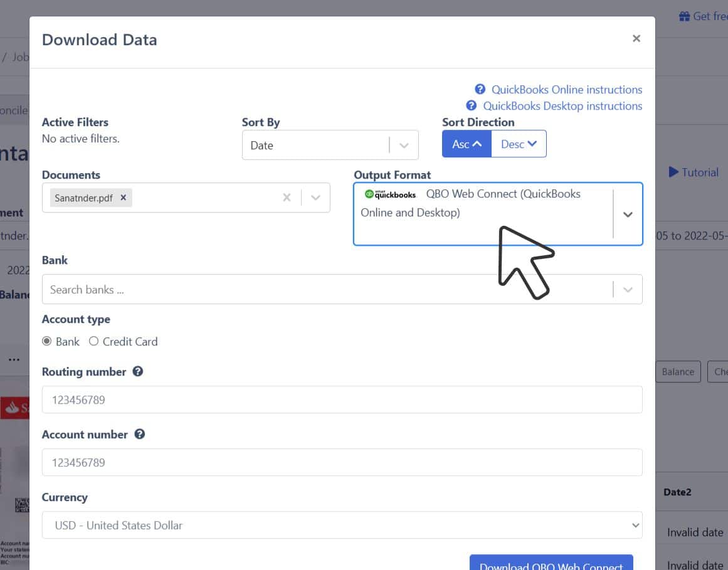This screenshot has width=728, height=570.
Task: Open the Routing number help icon
Action: [x=137, y=371]
